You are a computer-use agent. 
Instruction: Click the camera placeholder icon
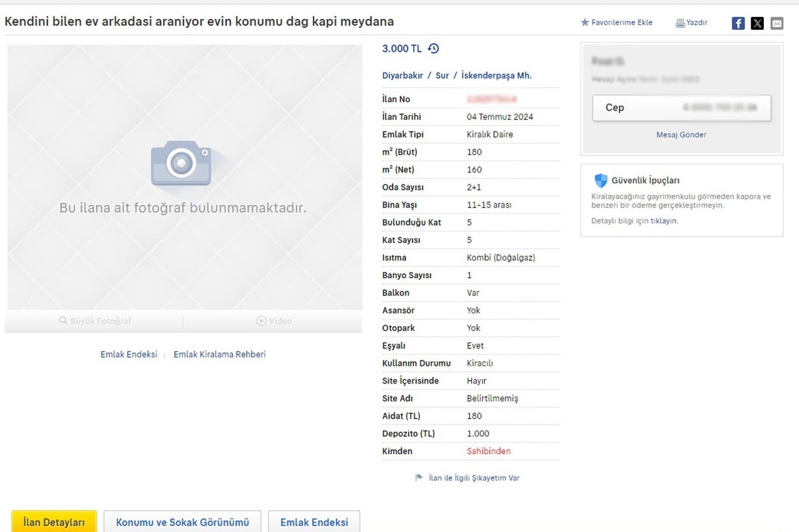[x=181, y=163]
